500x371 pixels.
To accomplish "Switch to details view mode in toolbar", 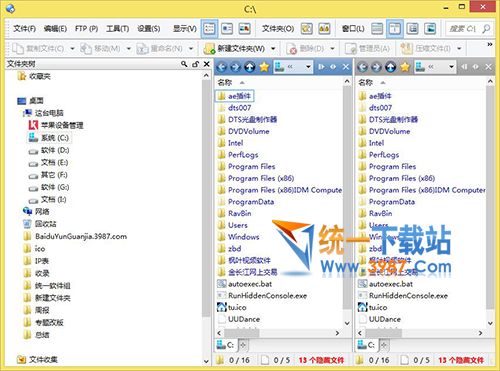I will (227, 29).
